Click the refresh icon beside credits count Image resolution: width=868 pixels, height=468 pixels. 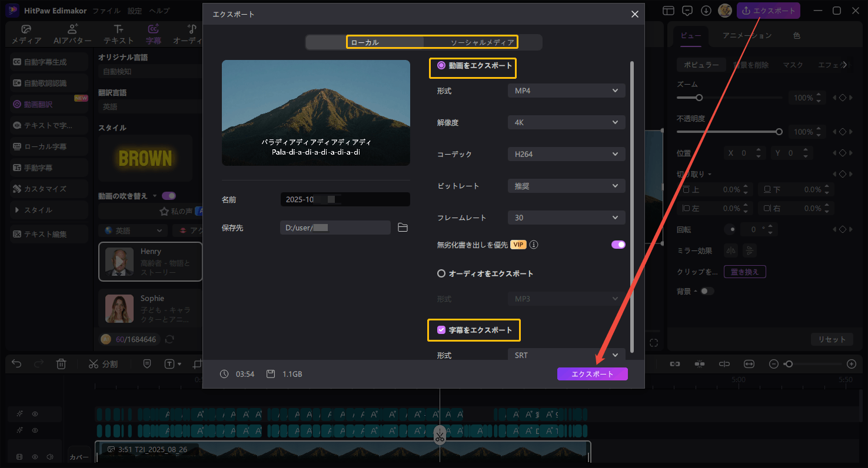tap(169, 339)
